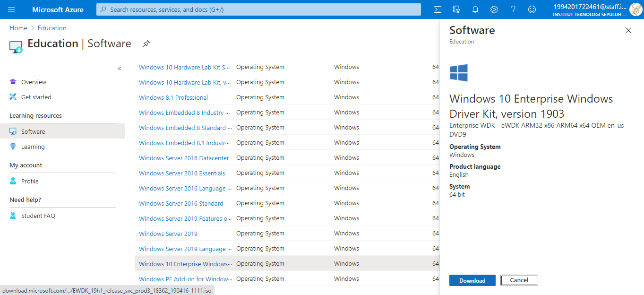Screen dimensions: 644x295
Task: Open the feedback smiley icon
Action: [x=532, y=9]
